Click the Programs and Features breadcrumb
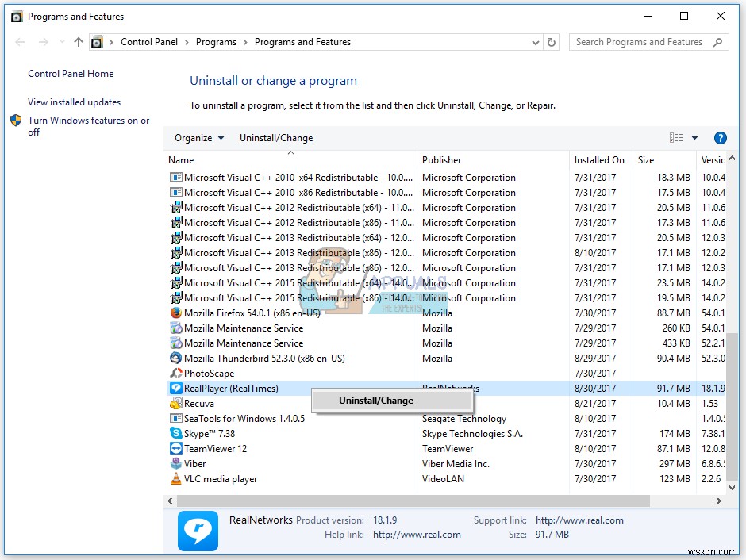Viewport: 746px width, 560px height. point(302,42)
